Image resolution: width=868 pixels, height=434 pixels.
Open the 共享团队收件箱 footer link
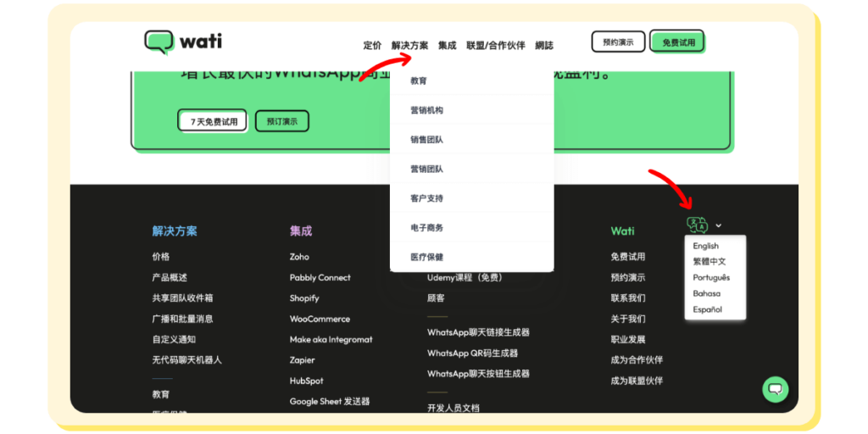point(183,298)
